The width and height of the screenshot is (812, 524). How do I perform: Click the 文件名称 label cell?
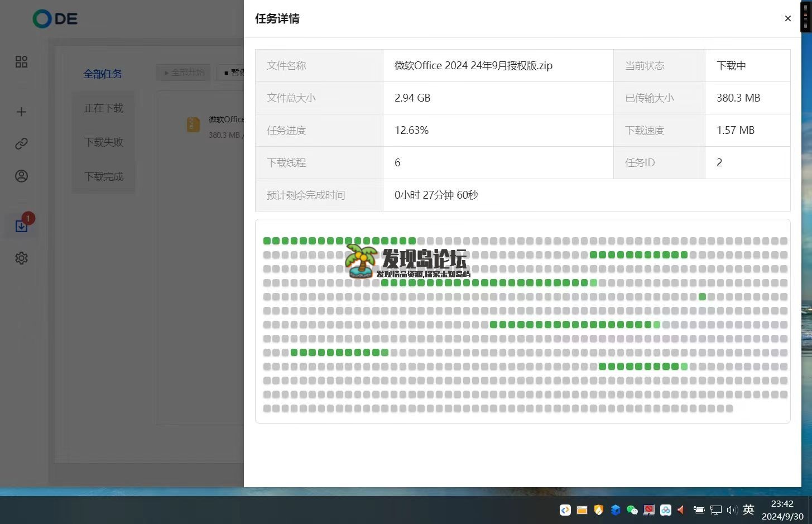(319, 65)
